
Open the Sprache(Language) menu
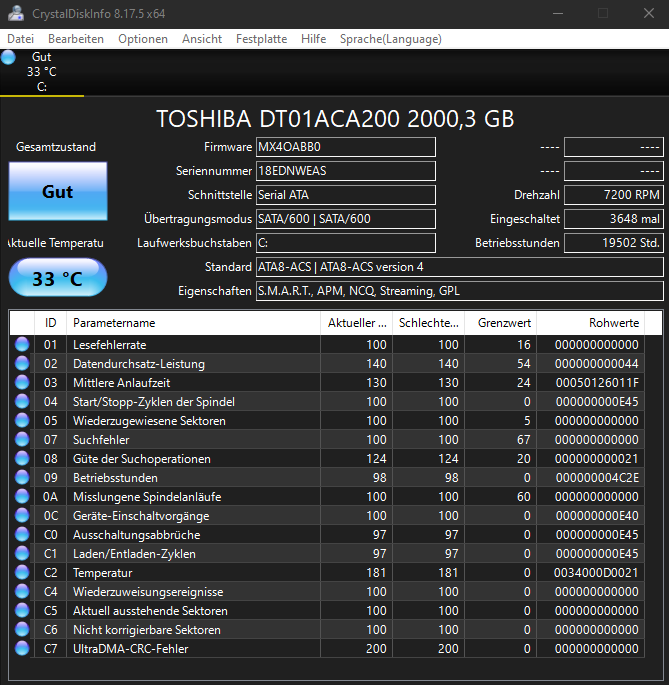[x=391, y=39]
